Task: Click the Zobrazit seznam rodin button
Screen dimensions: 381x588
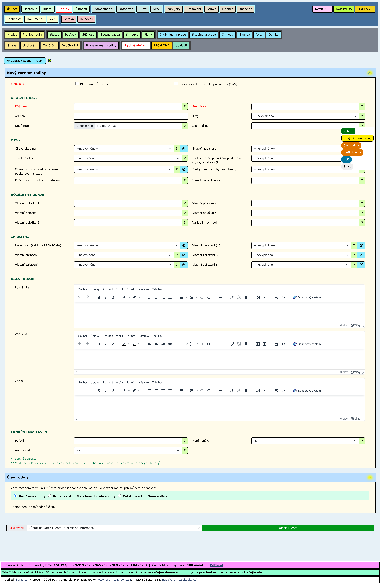Action: click(25, 61)
